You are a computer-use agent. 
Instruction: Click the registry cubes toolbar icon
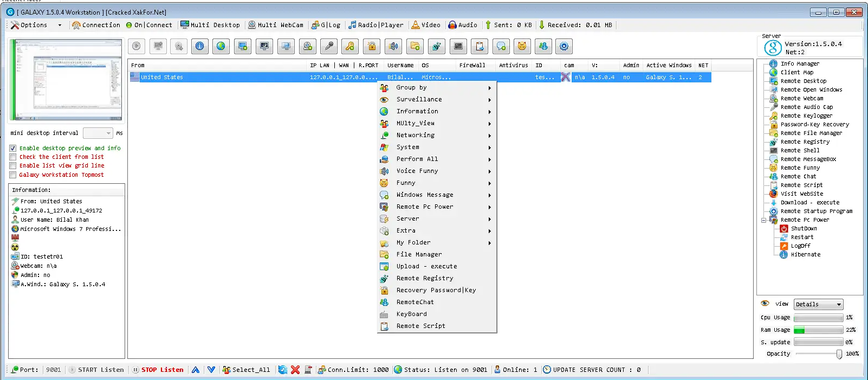pyautogui.click(x=436, y=47)
